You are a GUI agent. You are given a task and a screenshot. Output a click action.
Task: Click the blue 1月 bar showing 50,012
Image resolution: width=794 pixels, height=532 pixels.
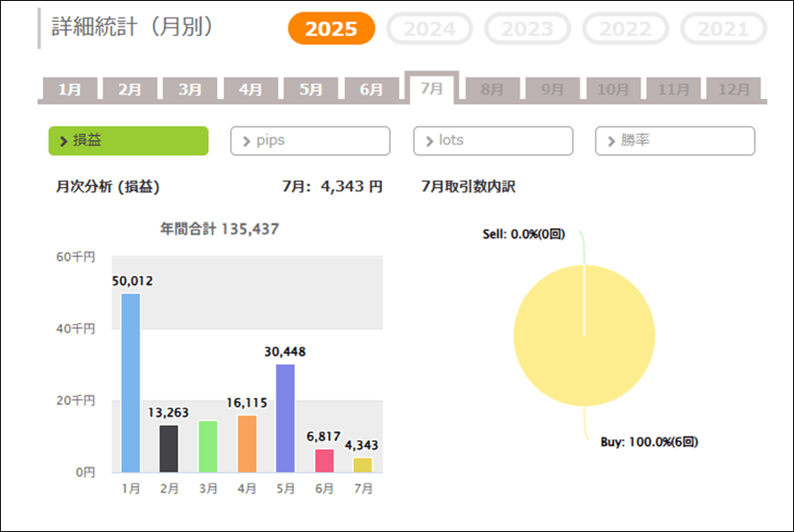(x=131, y=383)
